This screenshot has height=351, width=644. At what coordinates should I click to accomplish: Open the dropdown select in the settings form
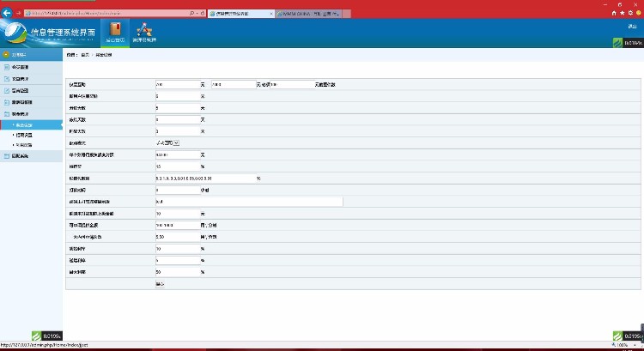[167, 142]
